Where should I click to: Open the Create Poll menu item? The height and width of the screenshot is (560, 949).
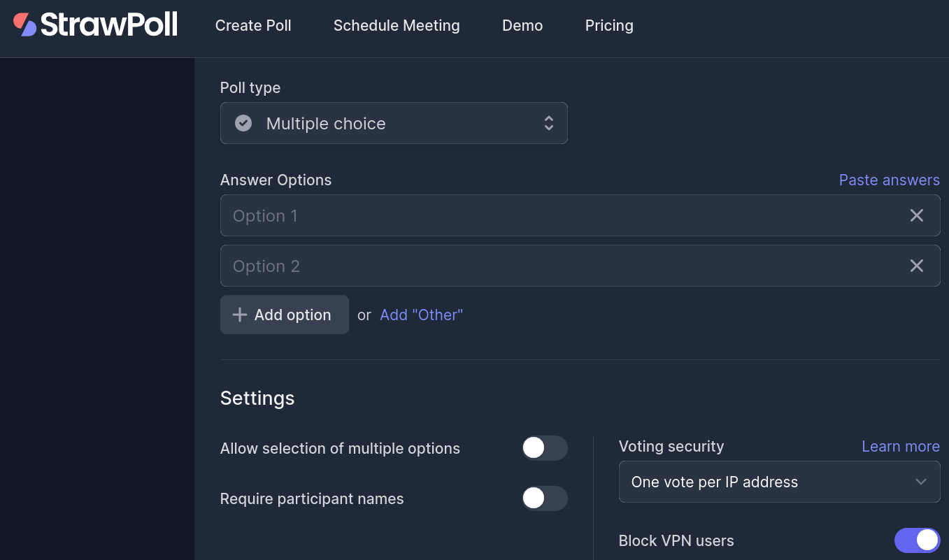253,26
